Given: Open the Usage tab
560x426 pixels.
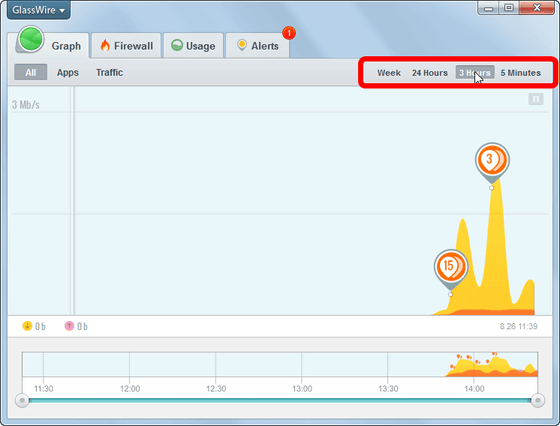Looking at the screenshot, I should (x=193, y=45).
